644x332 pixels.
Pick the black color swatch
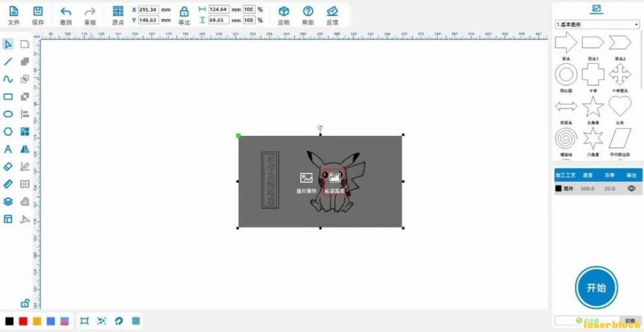click(x=9, y=321)
